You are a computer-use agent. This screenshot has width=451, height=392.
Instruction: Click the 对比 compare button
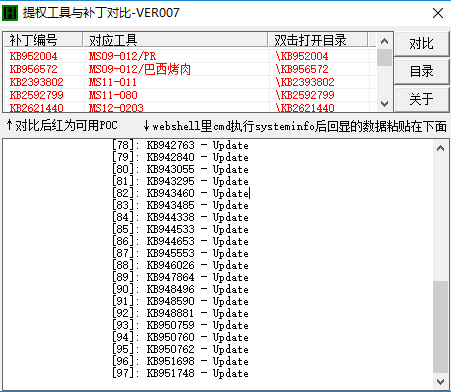point(421,43)
